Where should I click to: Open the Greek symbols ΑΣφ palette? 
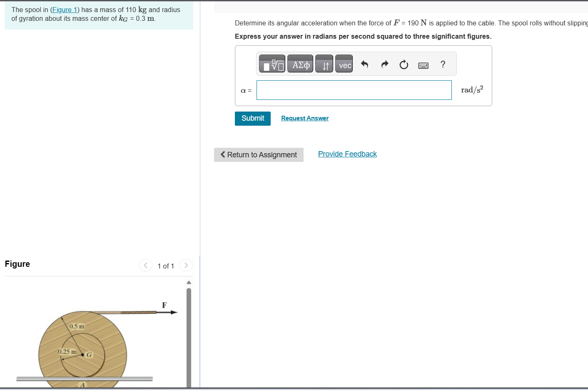(300, 64)
